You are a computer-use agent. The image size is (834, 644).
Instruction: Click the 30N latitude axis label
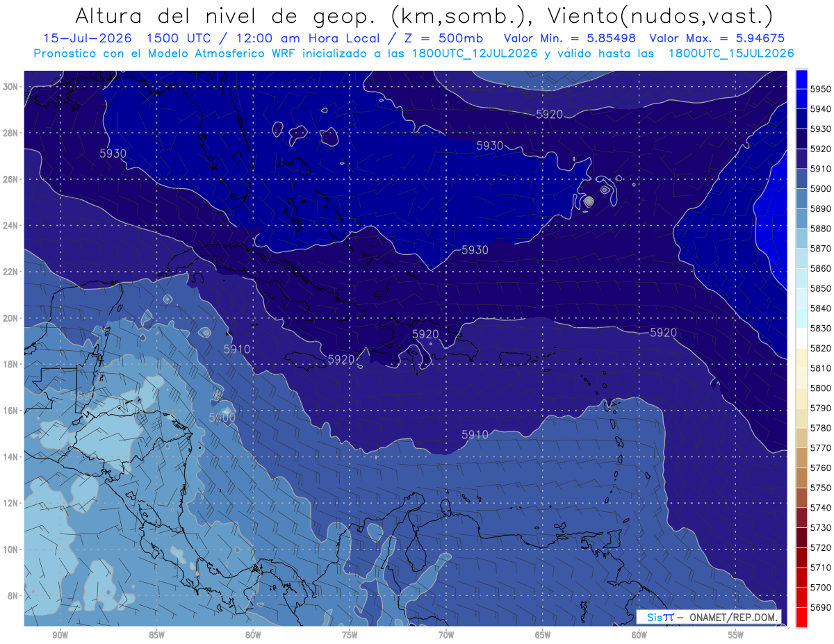pos(10,86)
